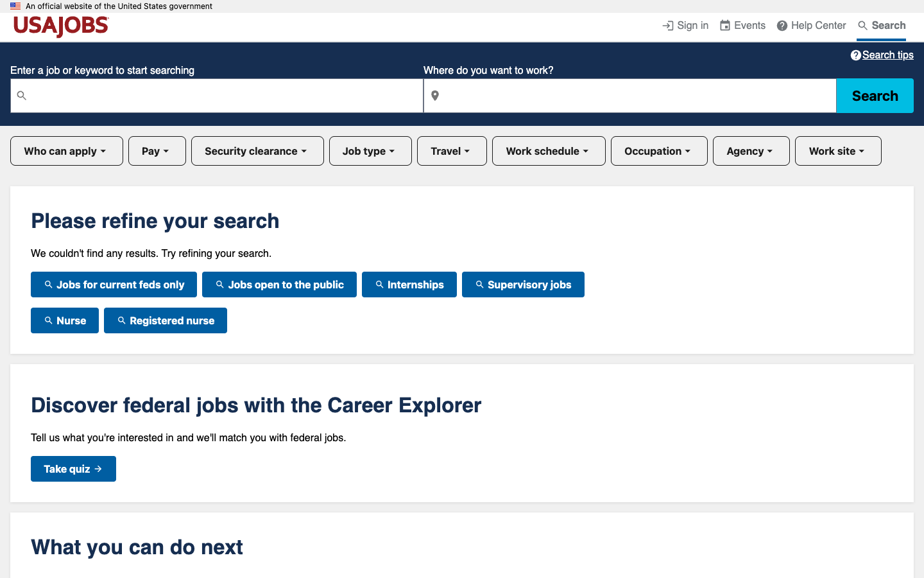Click magnifier icon on Jobs for current feds only
This screenshot has height=578, width=924.
pos(48,285)
